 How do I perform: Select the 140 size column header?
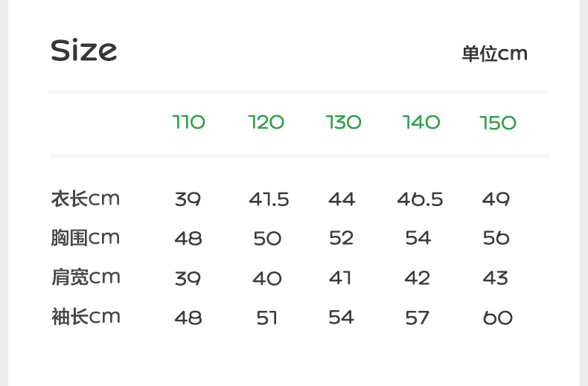pos(421,122)
